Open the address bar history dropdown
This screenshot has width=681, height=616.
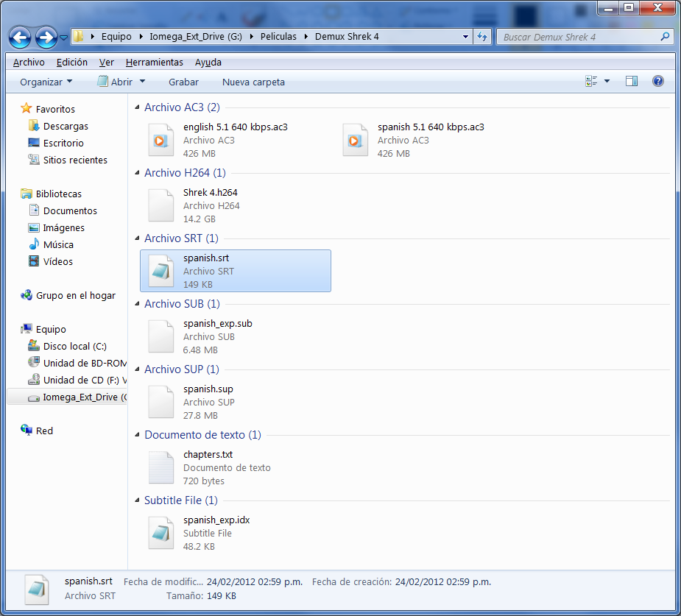(465, 37)
